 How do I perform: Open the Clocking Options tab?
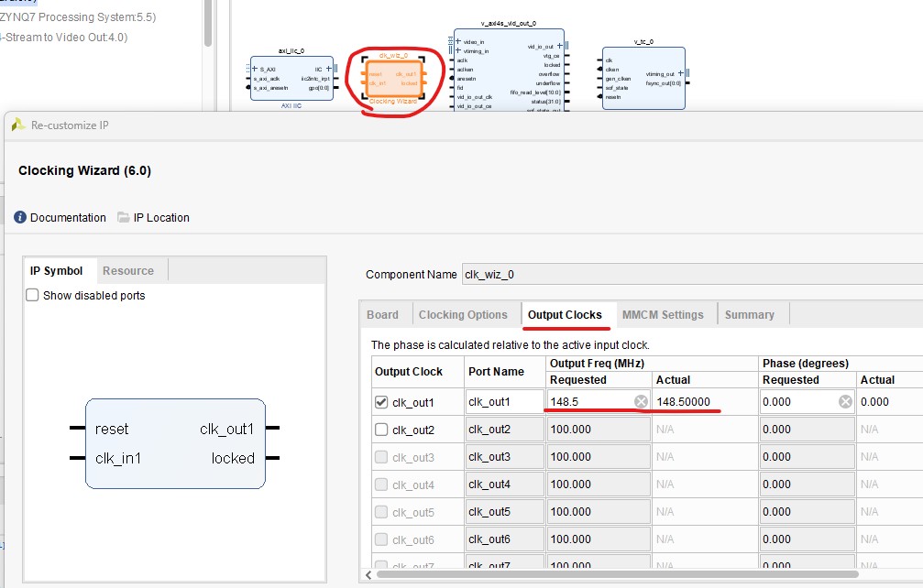[463, 315]
